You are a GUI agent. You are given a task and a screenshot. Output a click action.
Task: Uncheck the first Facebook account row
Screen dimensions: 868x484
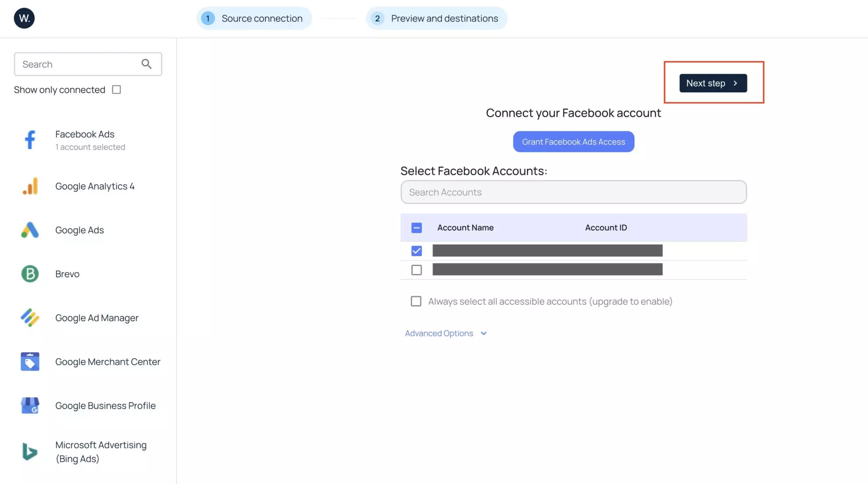click(x=416, y=251)
